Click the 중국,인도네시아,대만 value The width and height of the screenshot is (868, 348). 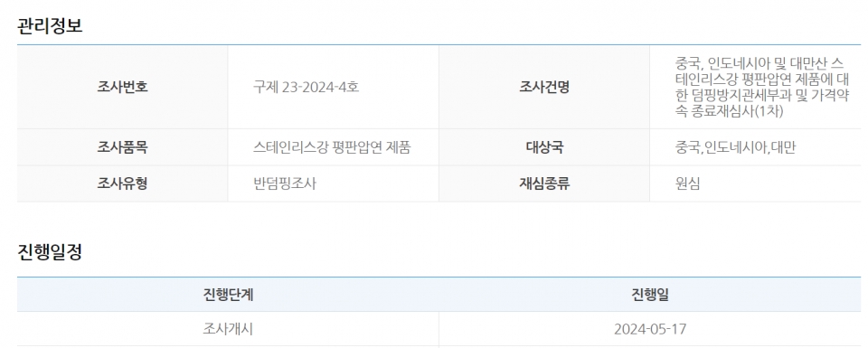[735, 147]
